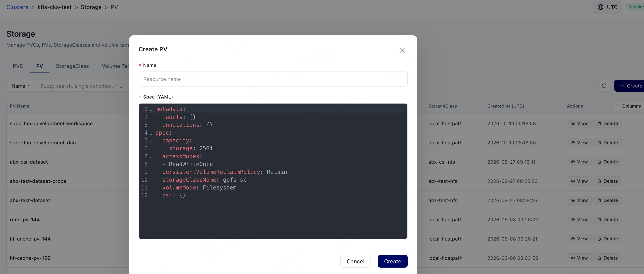View hf-cache-pv-159 PV
The image size is (644, 274).
[x=579, y=258]
